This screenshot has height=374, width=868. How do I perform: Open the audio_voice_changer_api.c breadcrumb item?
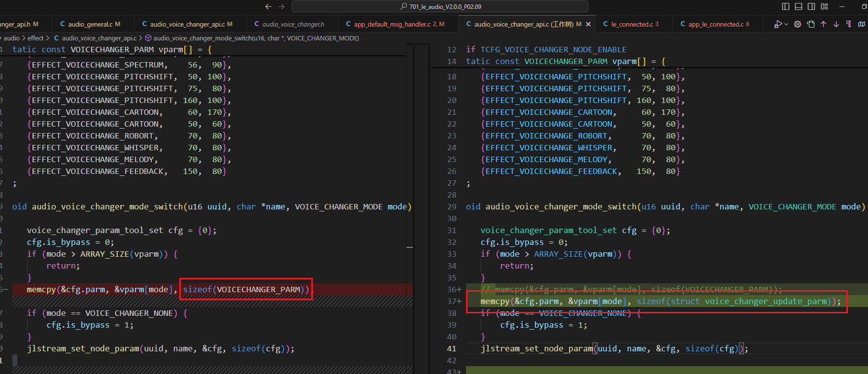(x=95, y=38)
